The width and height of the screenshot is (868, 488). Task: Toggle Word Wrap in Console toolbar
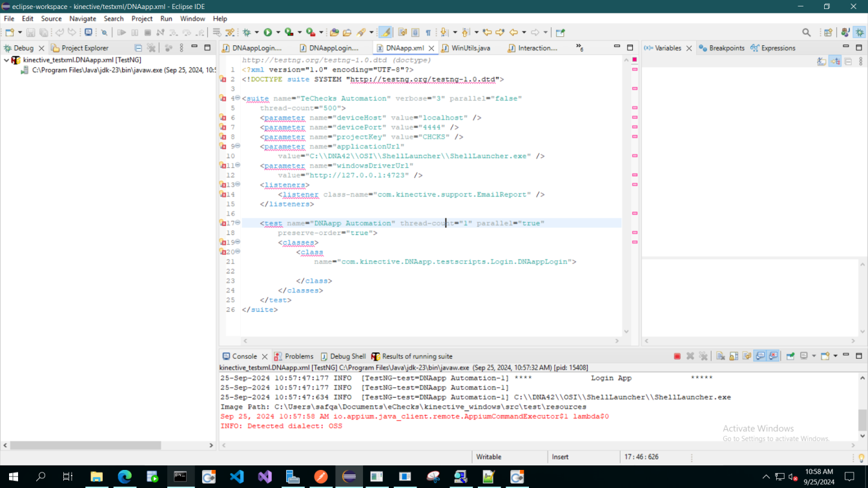(x=747, y=356)
